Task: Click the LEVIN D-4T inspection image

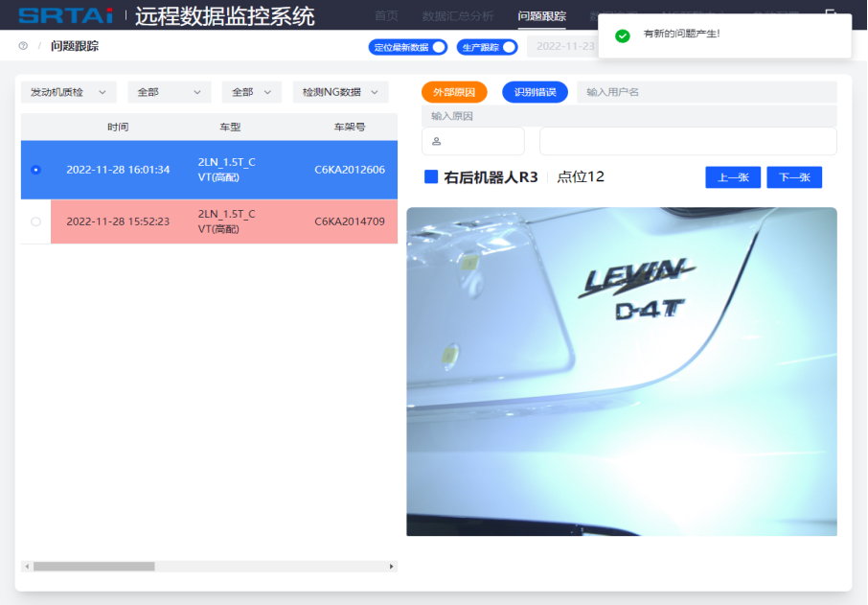Action: pyautogui.click(x=622, y=372)
